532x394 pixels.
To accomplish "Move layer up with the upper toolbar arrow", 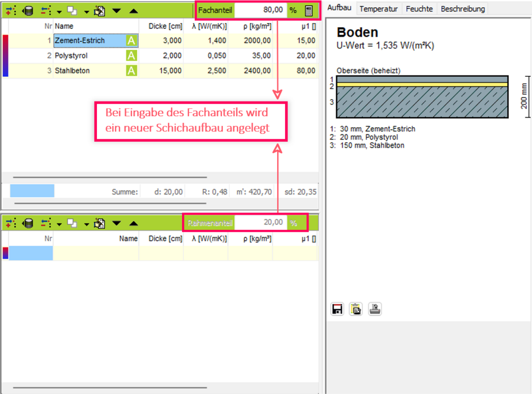I will [133, 11].
